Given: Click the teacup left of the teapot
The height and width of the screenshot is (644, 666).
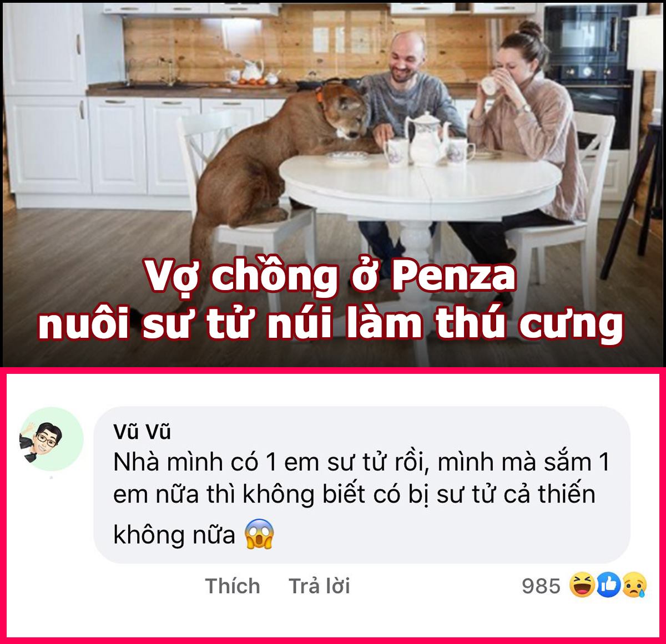Looking at the screenshot, I should pyautogui.click(x=395, y=152).
